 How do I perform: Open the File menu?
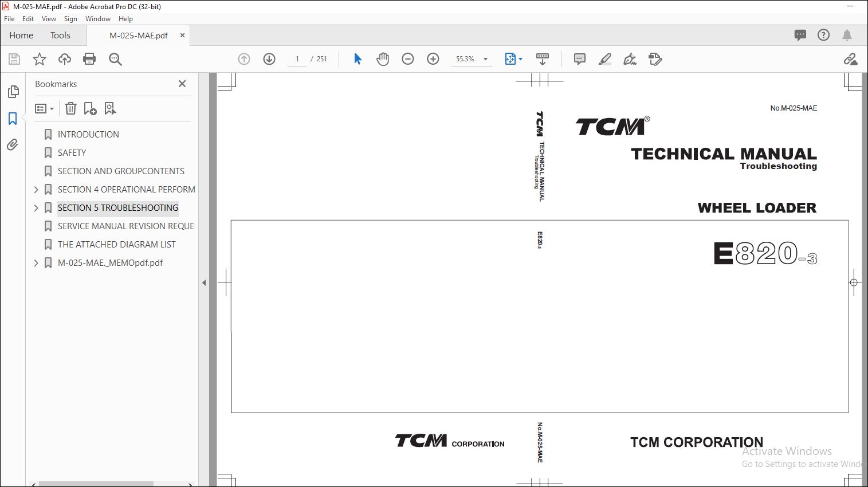[9, 19]
